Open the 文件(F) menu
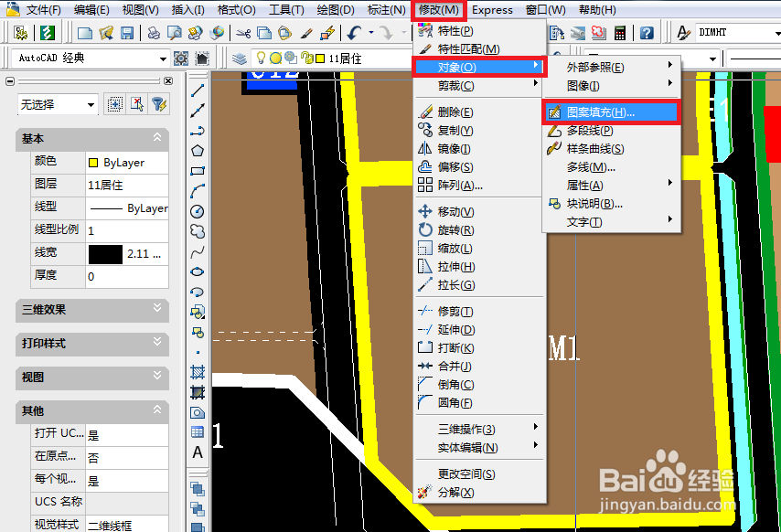 point(43,10)
